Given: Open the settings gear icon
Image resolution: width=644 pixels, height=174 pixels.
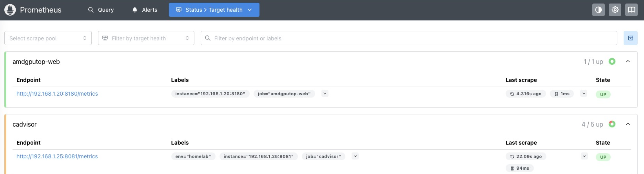Looking at the screenshot, I should pos(615,10).
